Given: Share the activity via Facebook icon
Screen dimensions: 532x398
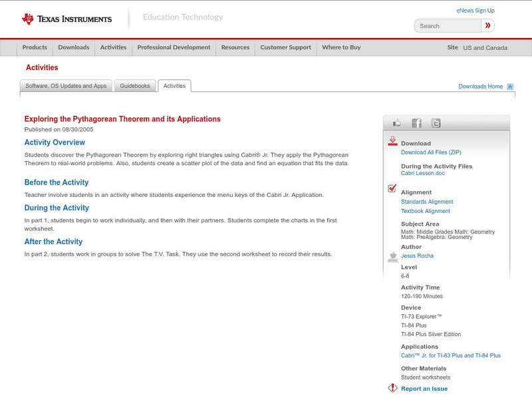Looking at the screenshot, I should (416, 123).
